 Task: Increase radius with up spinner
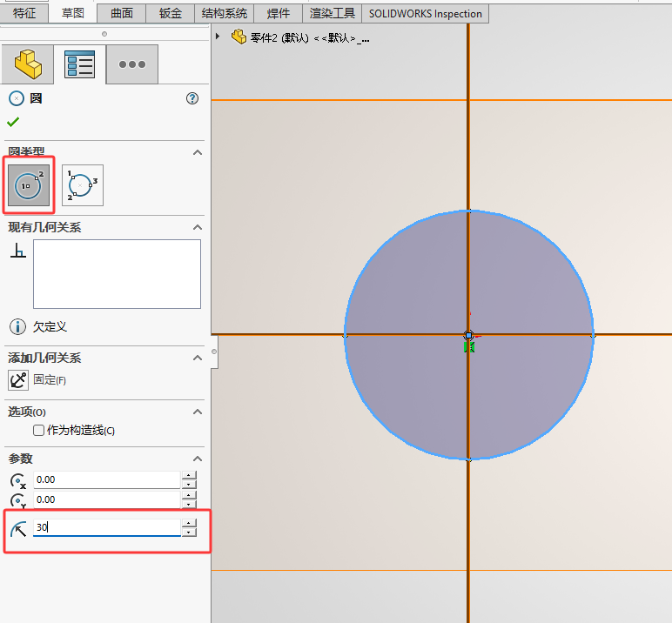pyautogui.click(x=189, y=523)
